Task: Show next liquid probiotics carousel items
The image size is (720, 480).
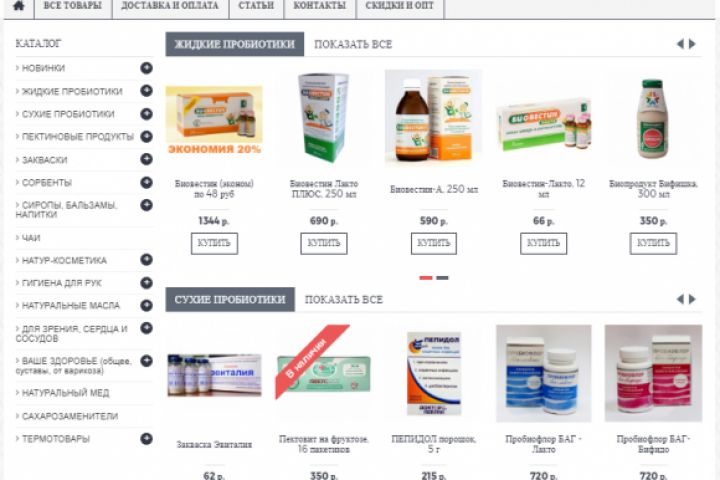Action: pyautogui.click(x=692, y=44)
